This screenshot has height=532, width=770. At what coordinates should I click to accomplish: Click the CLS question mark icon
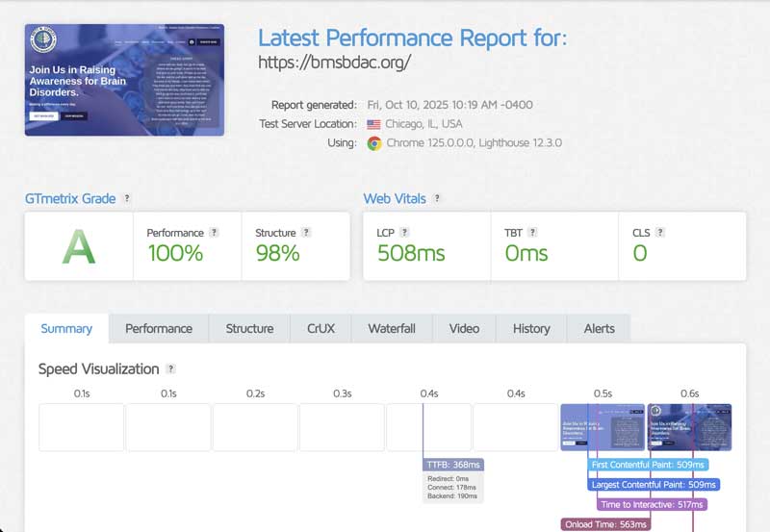click(x=660, y=233)
